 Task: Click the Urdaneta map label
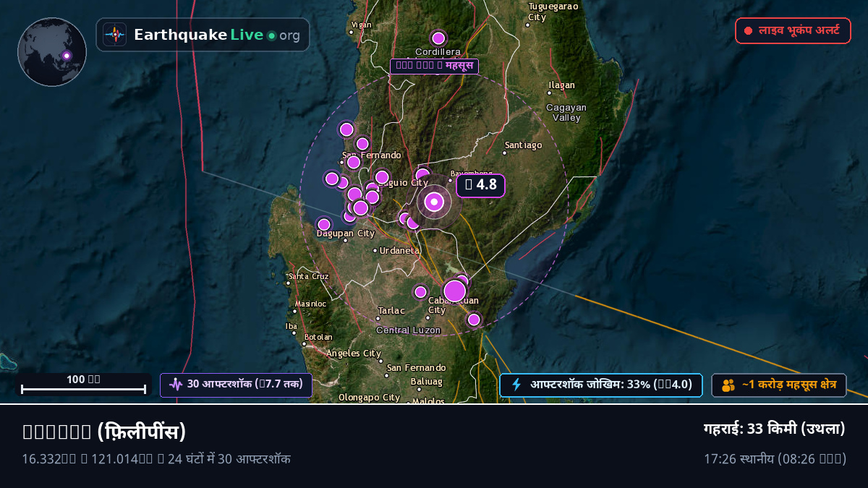click(399, 251)
